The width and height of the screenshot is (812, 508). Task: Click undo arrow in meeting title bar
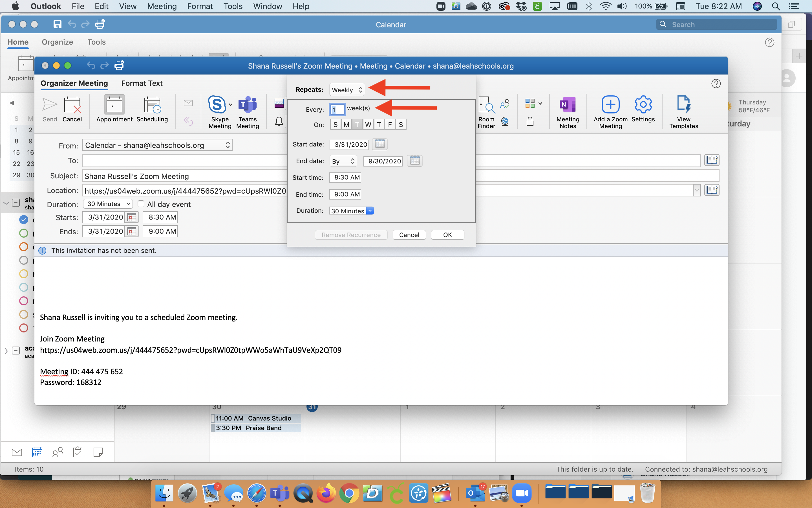click(x=91, y=65)
